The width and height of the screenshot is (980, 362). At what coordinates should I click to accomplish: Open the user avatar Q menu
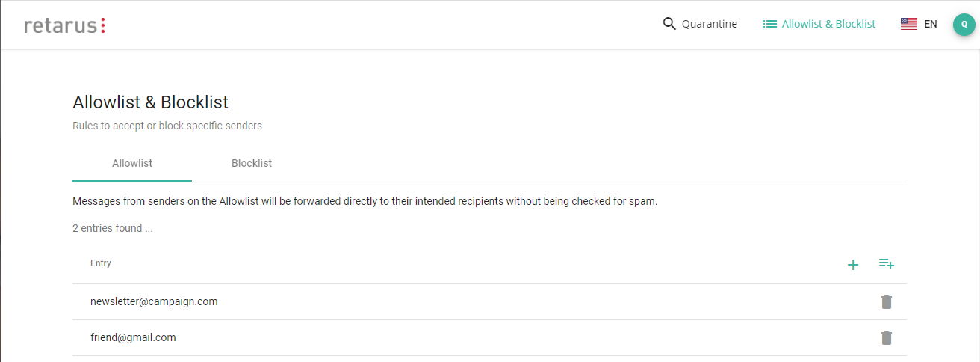coord(964,25)
